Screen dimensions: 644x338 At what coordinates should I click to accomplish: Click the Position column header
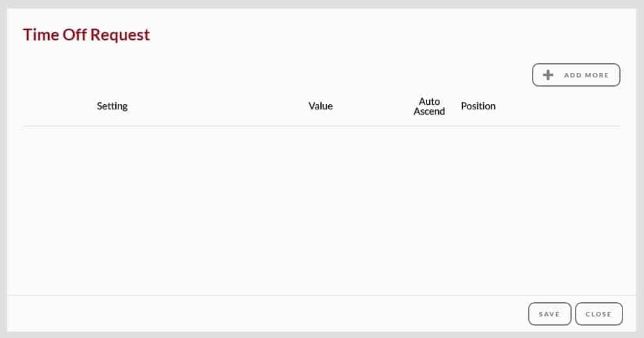click(478, 106)
